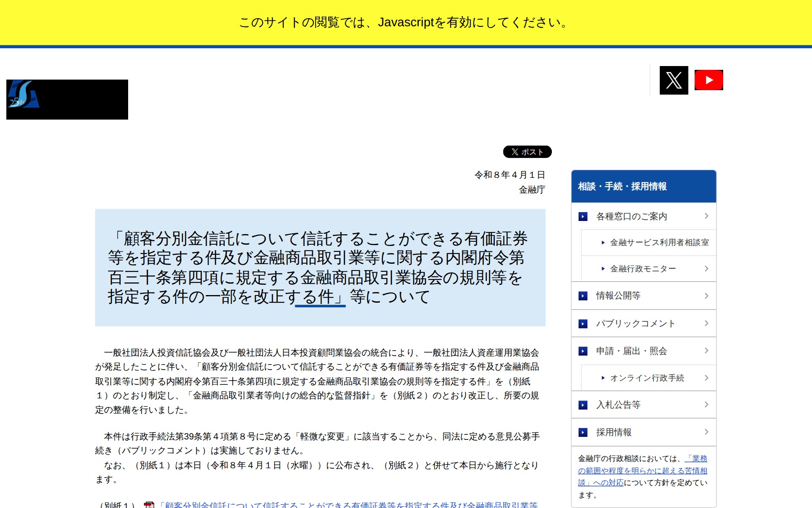
Task: Click blue square icon beside 各種窓口のご案内
Action: (x=583, y=216)
